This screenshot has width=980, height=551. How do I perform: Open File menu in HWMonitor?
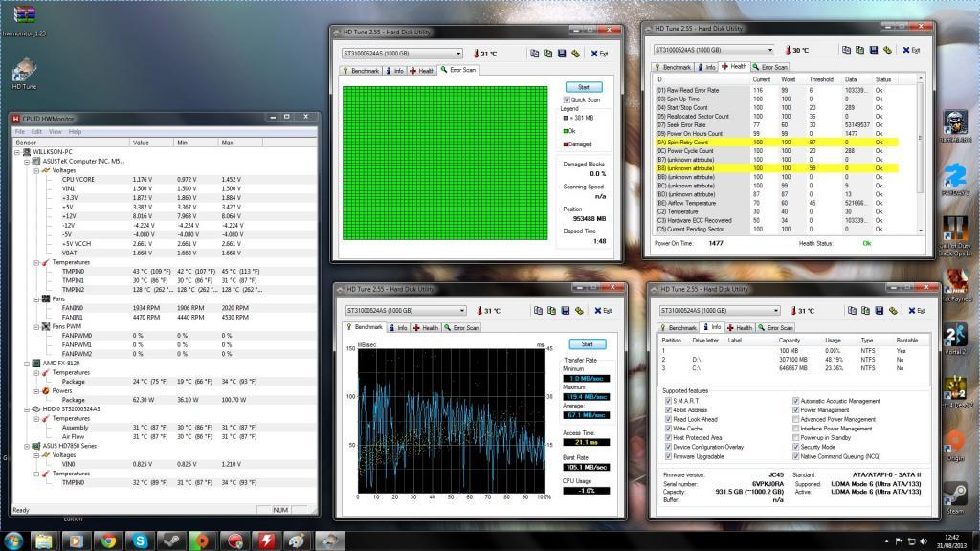pos(20,132)
